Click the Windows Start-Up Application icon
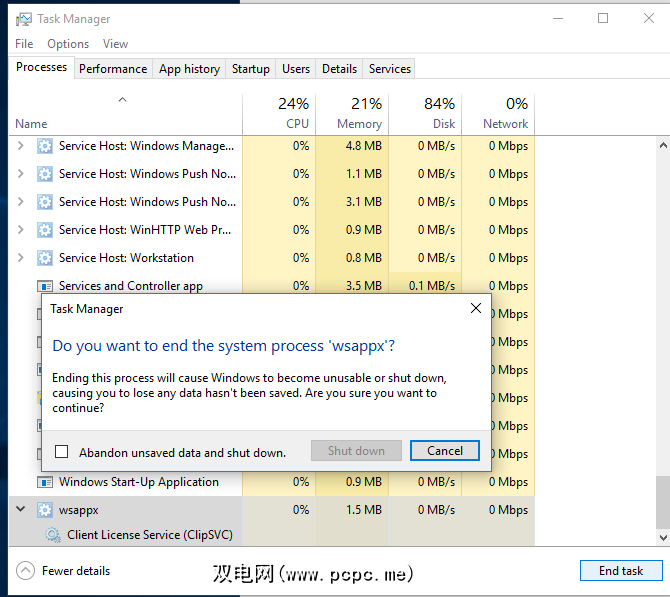670x597 pixels. (45, 482)
